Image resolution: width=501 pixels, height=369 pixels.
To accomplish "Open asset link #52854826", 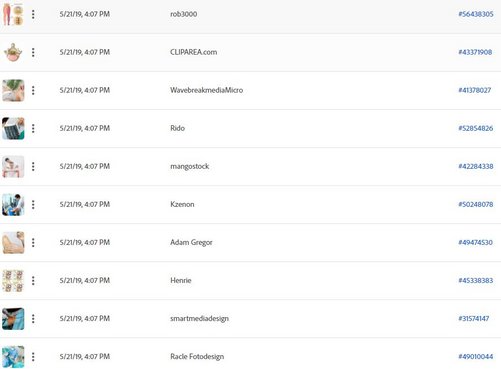I will coord(476,128).
